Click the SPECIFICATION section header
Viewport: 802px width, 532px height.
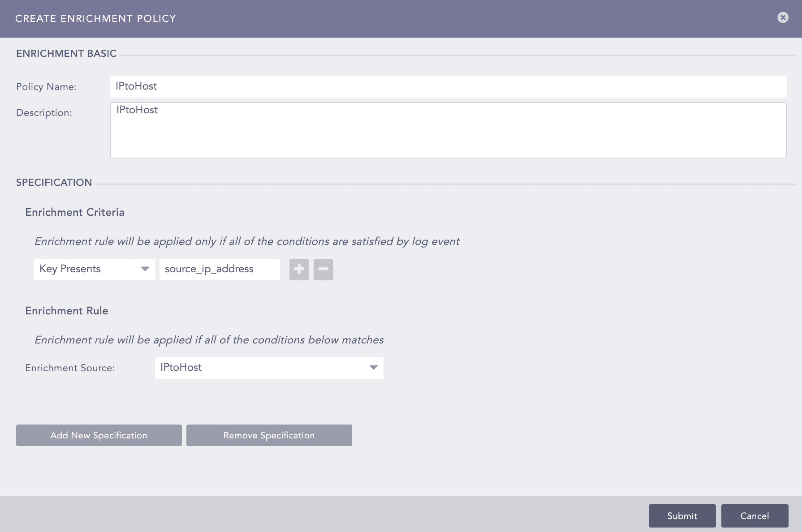click(x=54, y=183)
